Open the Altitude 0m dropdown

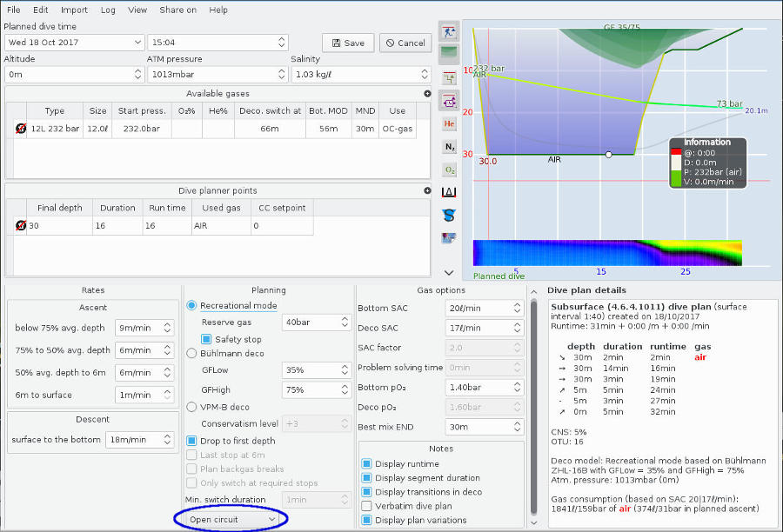(74, 74)
